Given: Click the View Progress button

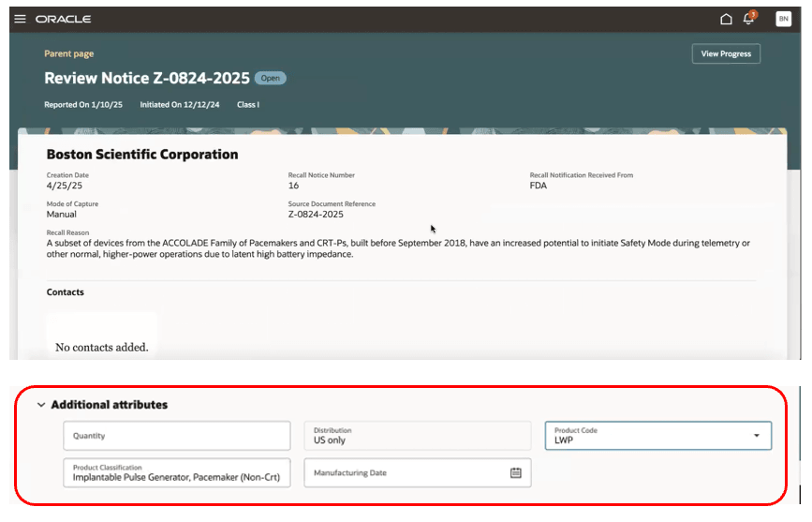Looking at the screenshot, I should (x=726, y=54).
